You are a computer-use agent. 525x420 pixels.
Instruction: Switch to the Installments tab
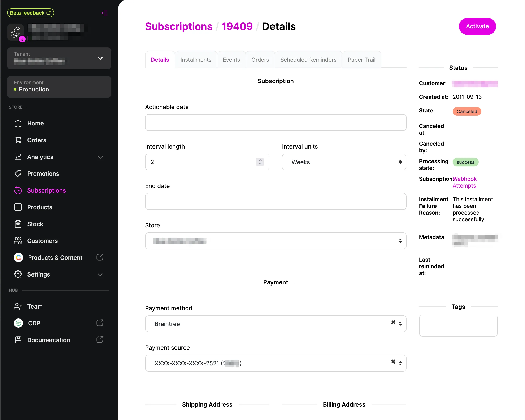[196, 60]
